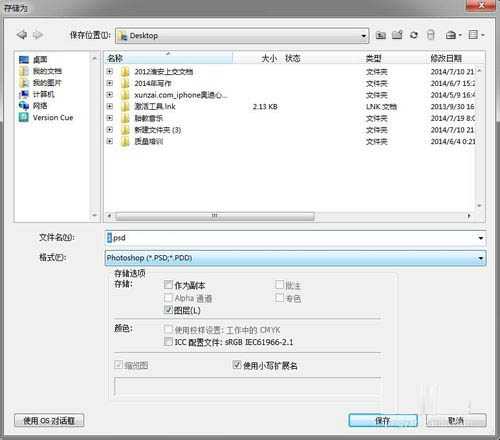
Task: Click the back navigation arrow icon
Action: pyautogui.click(x=22, y=35)
